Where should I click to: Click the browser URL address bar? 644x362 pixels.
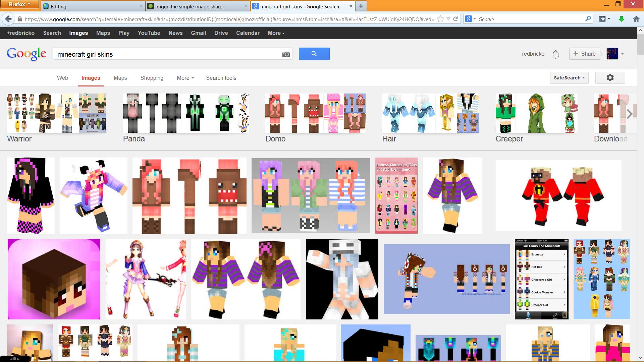pos(229,19)
